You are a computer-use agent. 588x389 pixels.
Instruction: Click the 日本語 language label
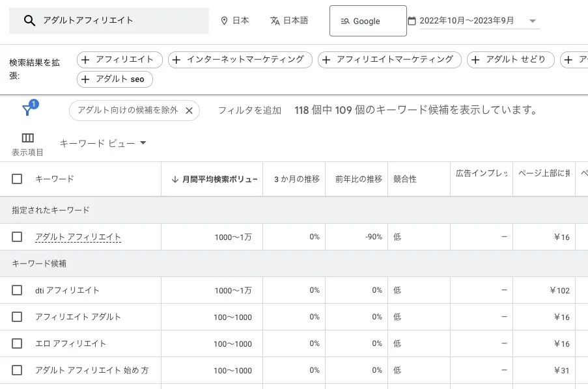pos(296,21)
